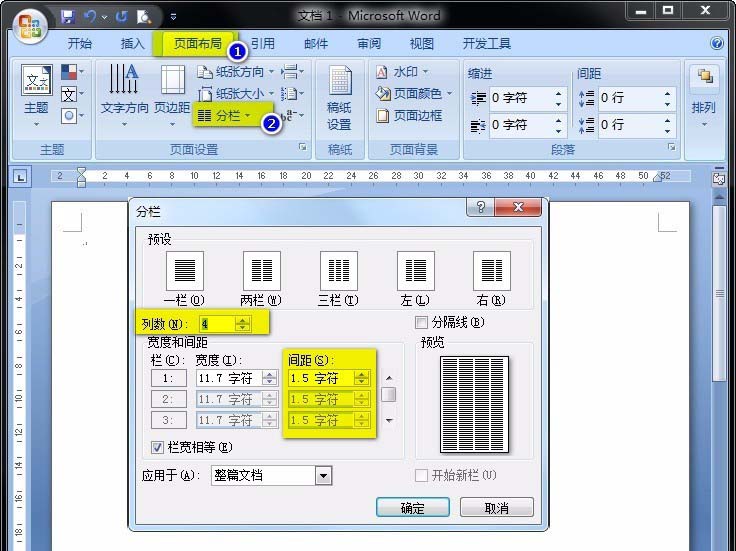Viewport: 736px width, 551px height.
Task: Open theme colors dropdown
Action: click(73, 72)
